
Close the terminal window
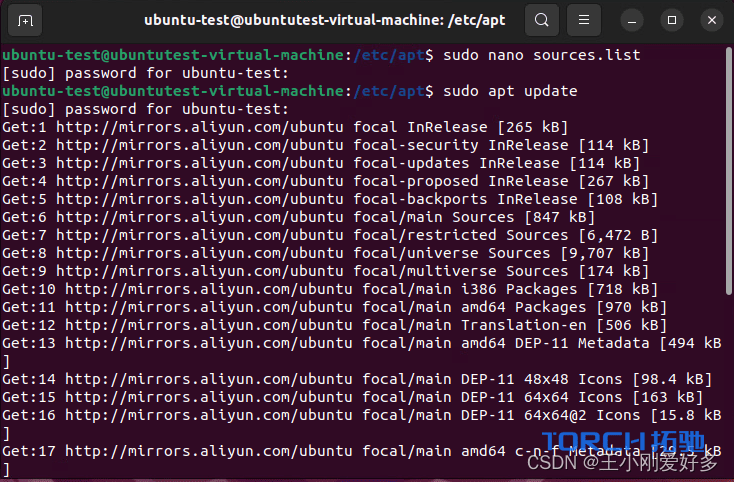712,21
